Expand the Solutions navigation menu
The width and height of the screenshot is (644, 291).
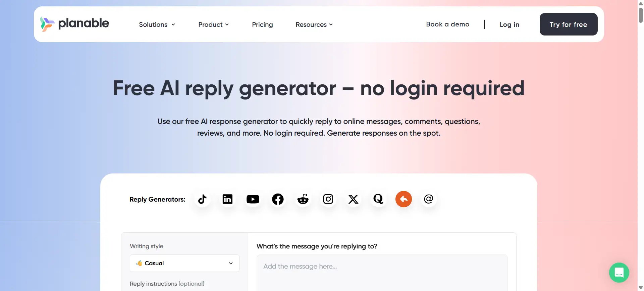coord(157,24)
